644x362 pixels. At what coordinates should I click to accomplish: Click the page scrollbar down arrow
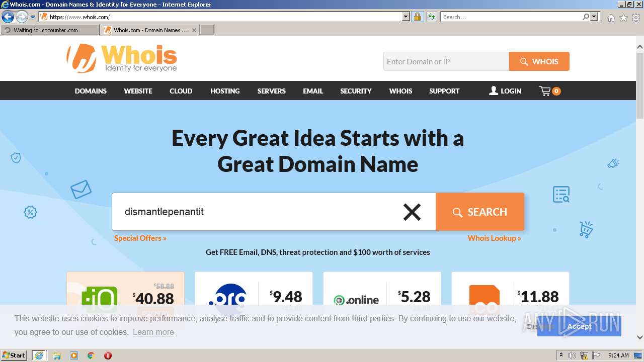click(639, 337)
